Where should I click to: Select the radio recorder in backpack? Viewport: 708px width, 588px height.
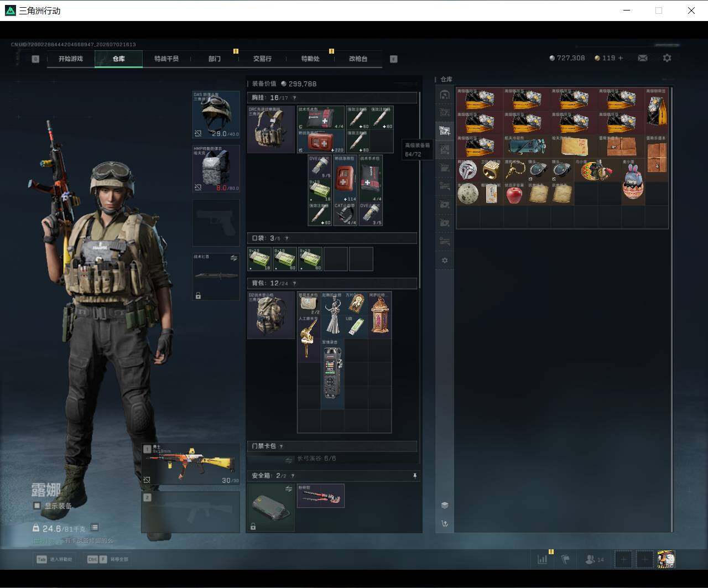coord(332,374)
